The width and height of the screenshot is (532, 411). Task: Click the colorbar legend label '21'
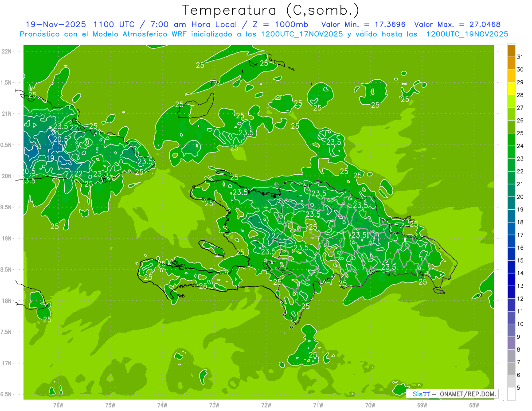click(x=520, y=184)
